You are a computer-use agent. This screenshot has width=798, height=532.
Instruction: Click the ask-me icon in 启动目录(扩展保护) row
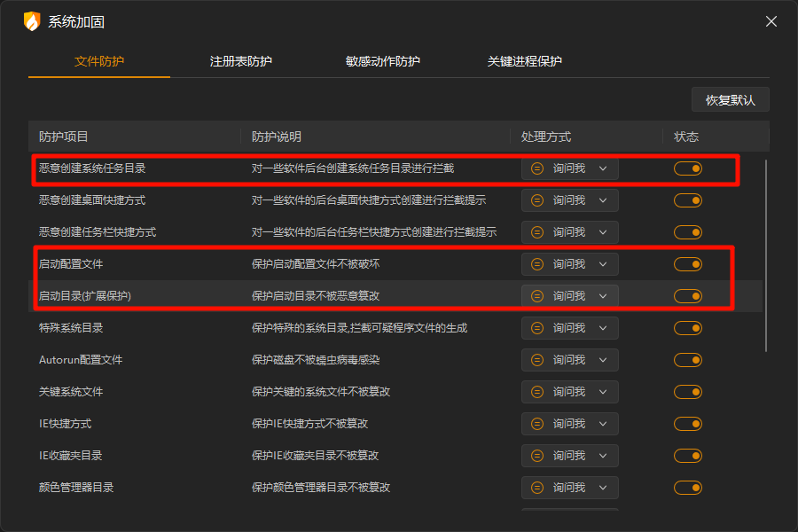click(x=537, y=296)
